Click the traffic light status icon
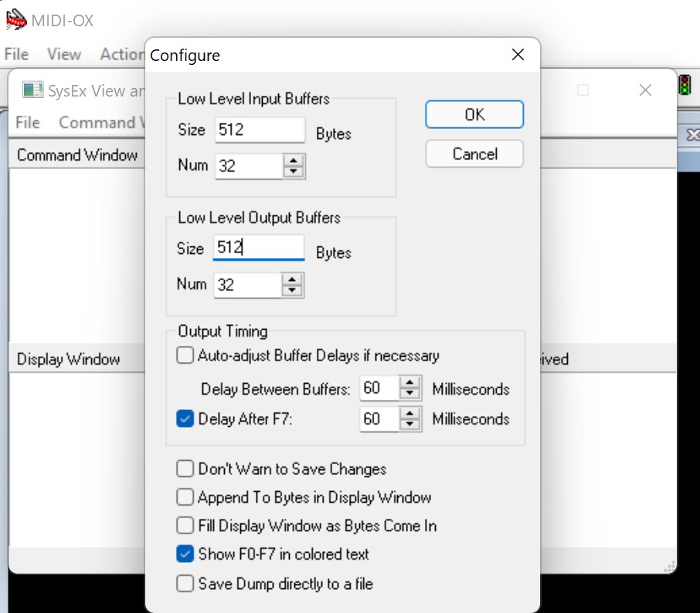The height and width of the screenshot is (613, 700). tap(685, 85)
